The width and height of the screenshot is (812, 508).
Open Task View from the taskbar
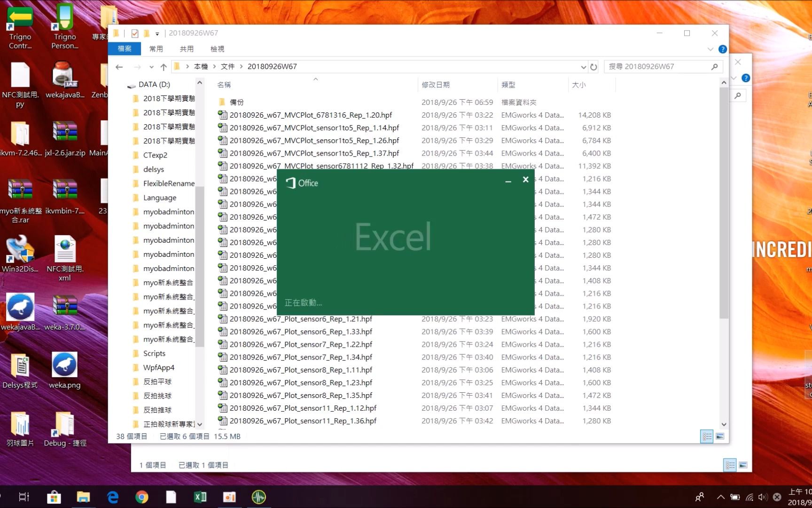click(24, 497)
